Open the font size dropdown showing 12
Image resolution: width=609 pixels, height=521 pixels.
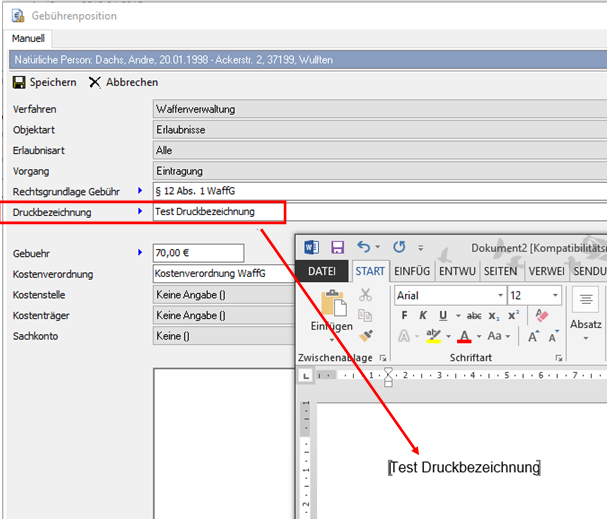pos(555,296)
